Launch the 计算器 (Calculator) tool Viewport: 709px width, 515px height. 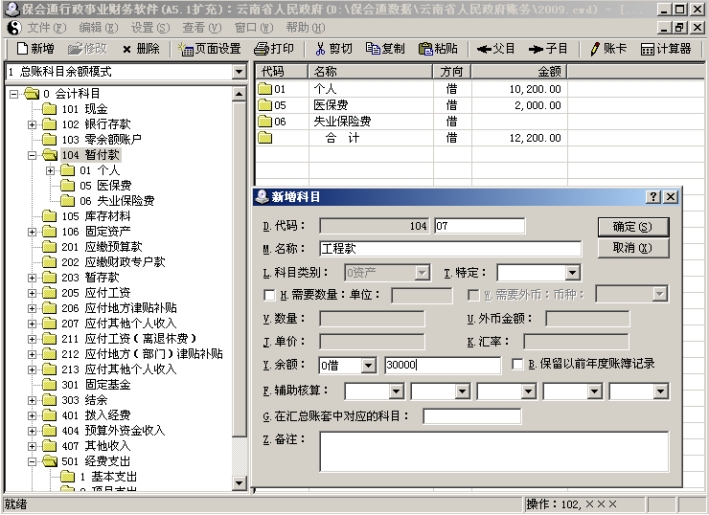667,48
